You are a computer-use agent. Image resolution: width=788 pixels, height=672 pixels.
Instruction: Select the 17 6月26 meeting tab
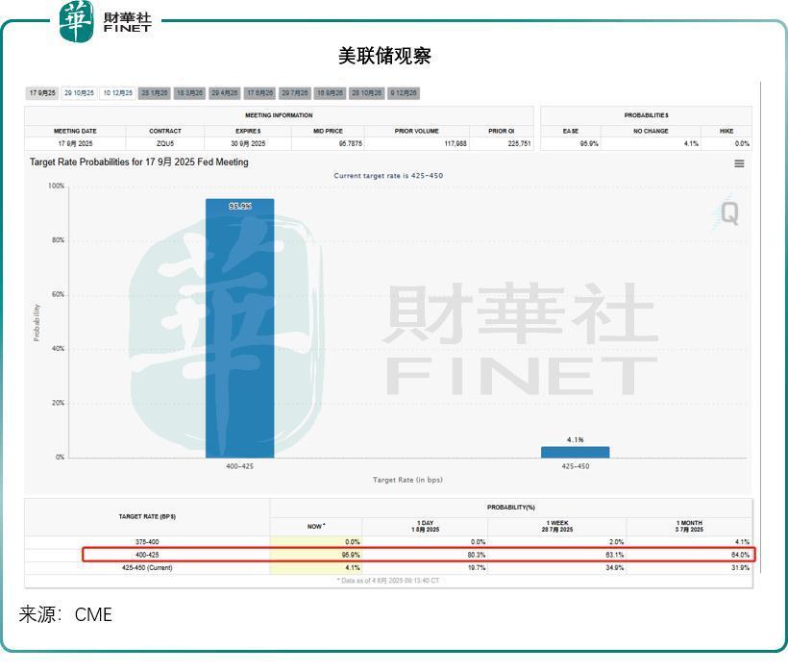point(260,93)
